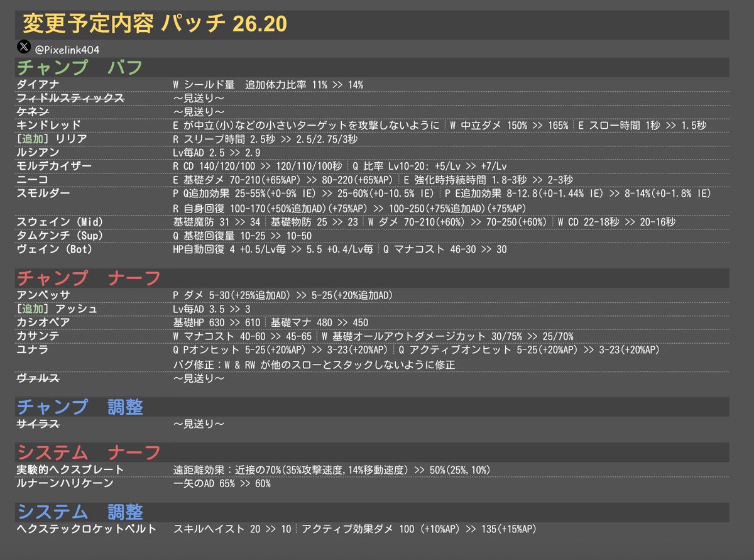This screenshot has width=754, height=560.
Task: Click カシオペア's 基礎HP 630 >> 610 text
Action: point(217,322)
